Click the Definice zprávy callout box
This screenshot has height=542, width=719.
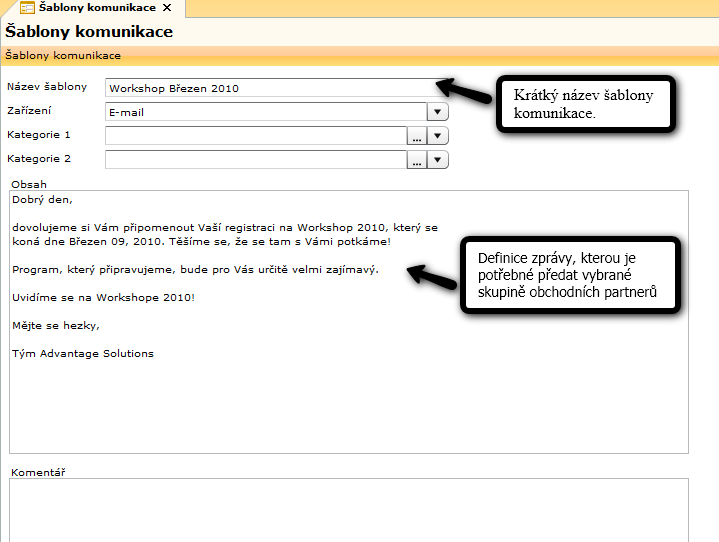[x=570, y=275]
